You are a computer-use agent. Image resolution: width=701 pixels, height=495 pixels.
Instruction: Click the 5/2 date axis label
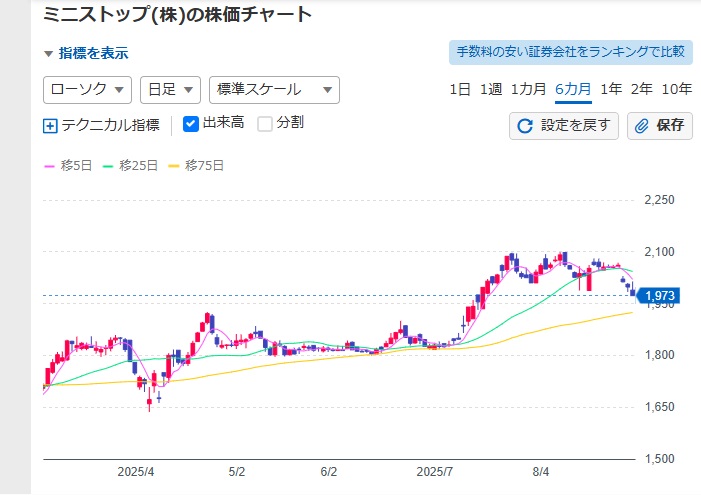pyautogui.click(x=237, y=472)
